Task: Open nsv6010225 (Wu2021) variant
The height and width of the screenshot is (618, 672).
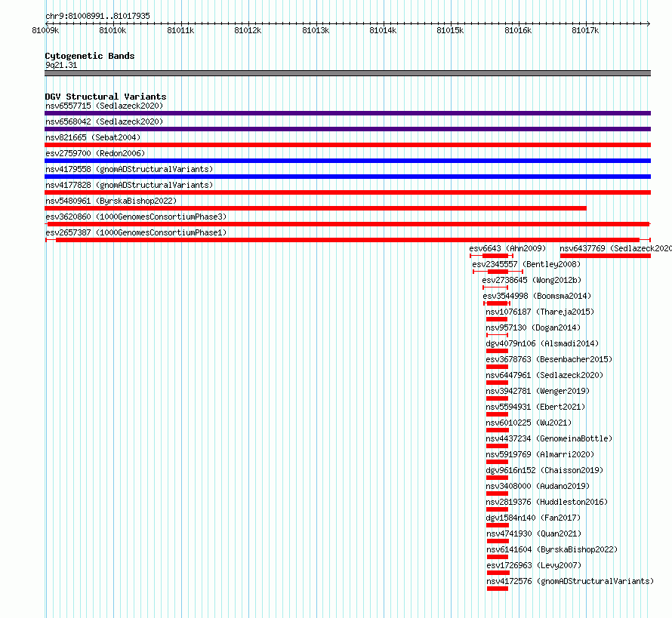Action: click(x=529, y=423)
